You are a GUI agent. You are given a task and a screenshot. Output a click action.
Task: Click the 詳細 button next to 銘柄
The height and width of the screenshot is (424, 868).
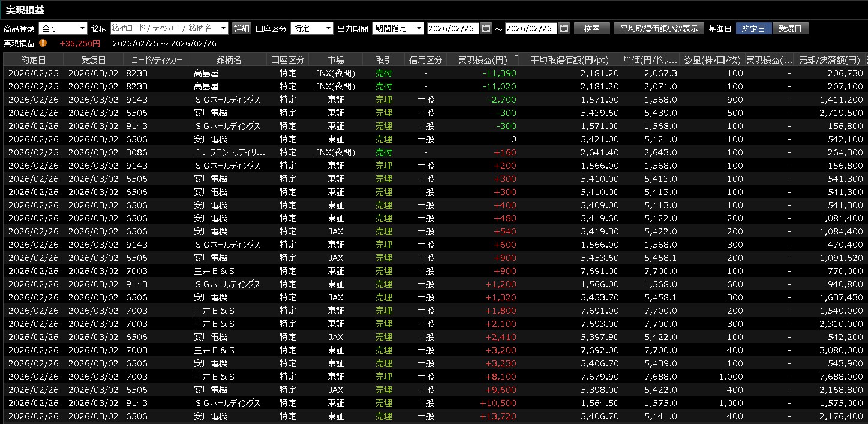click(x=241, y=28)
